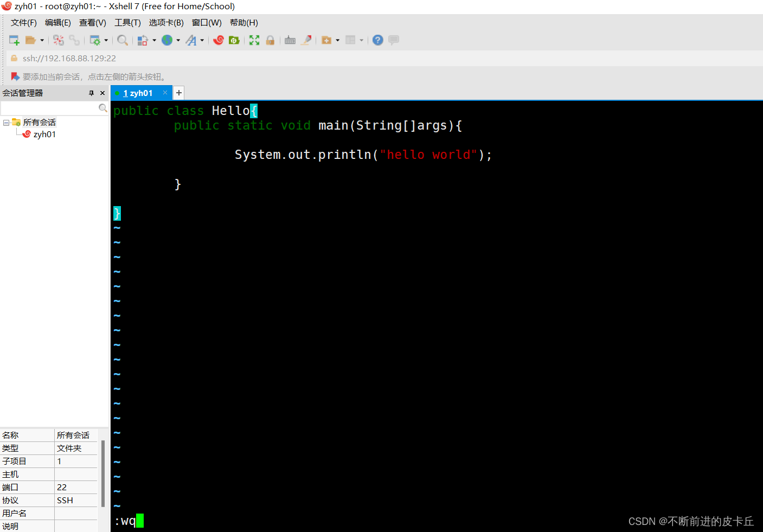The width and height of the screenshot is (763, 532).
Task: Launch Xftp with the red swirl icon
Action: (219, 40)
